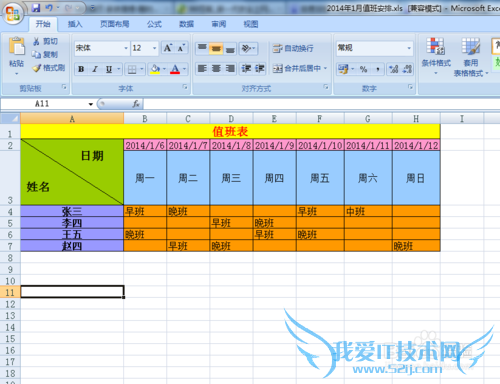This screenshot has height=384, width=500.
Task: Increase indent
Action: (x=260, y=68)
